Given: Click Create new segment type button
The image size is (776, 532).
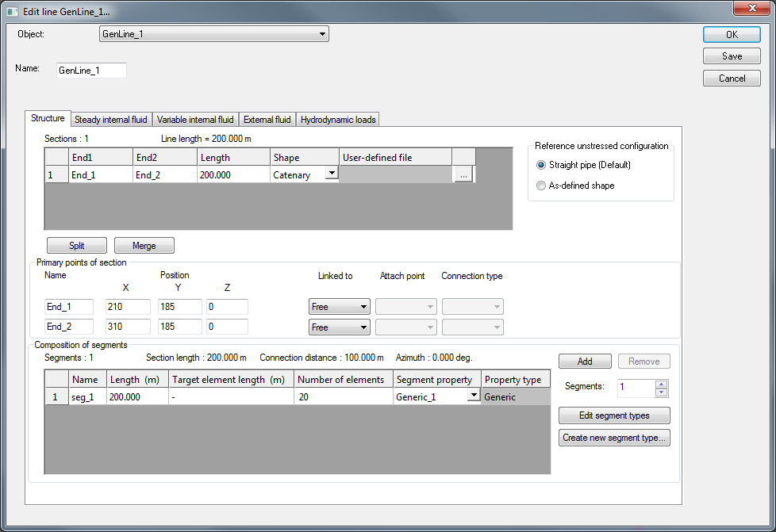Looking at the screenshot, I should point(614,438).
